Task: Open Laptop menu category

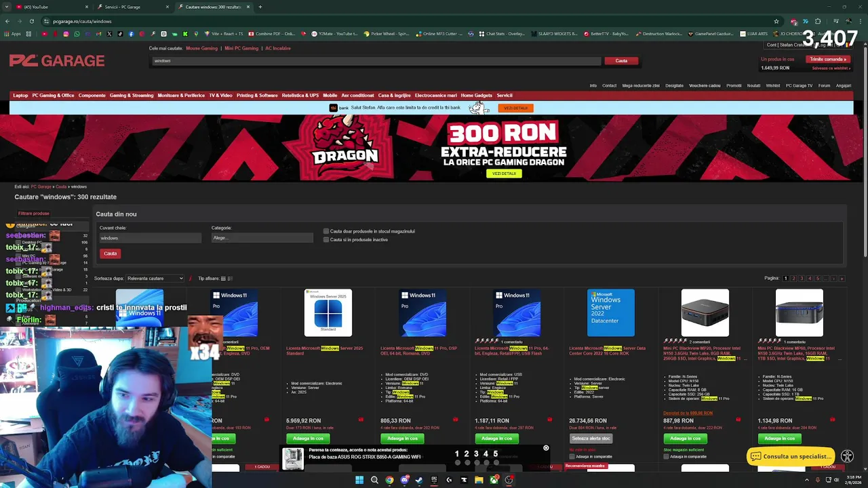Action: pyautogui.click(x=20, y=96)
